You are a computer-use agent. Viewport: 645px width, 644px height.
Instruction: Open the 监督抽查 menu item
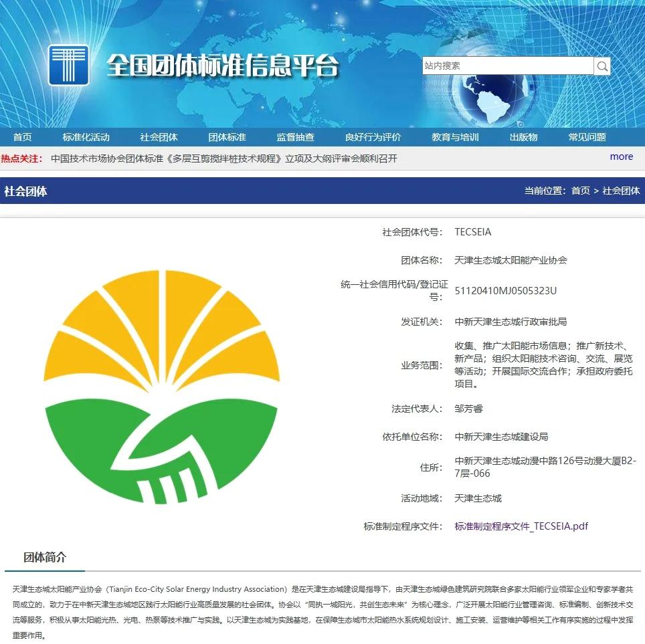click(x=295, y=137)
